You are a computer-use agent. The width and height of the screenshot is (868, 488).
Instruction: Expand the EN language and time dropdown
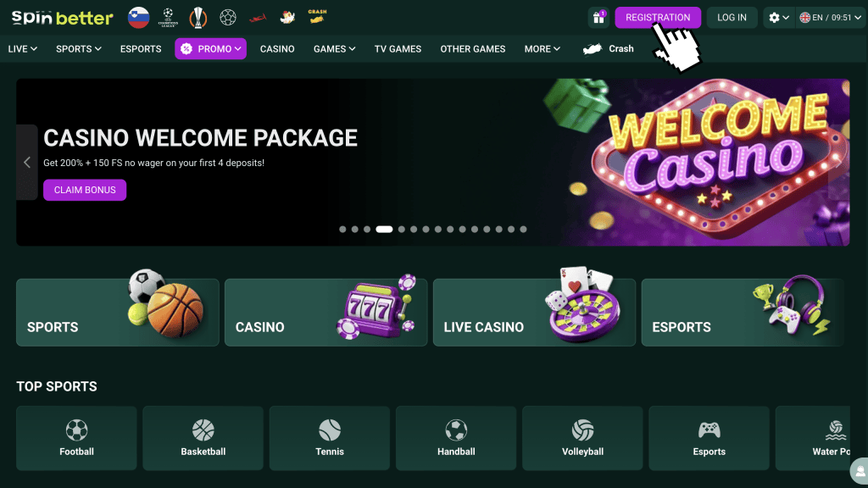point(830,18)
